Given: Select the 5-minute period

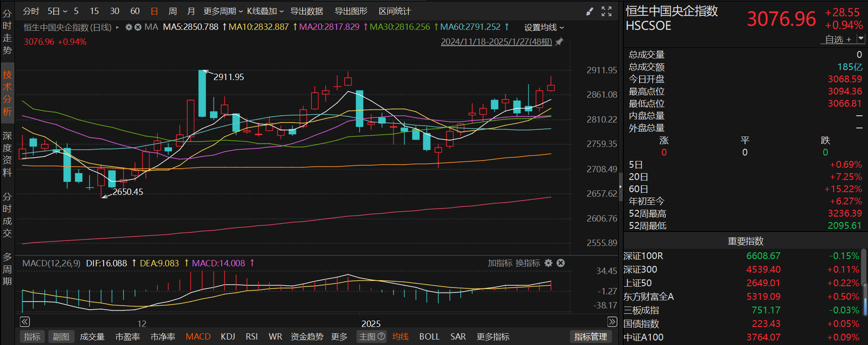Looking at the screenshot, I should pos(76,11).
